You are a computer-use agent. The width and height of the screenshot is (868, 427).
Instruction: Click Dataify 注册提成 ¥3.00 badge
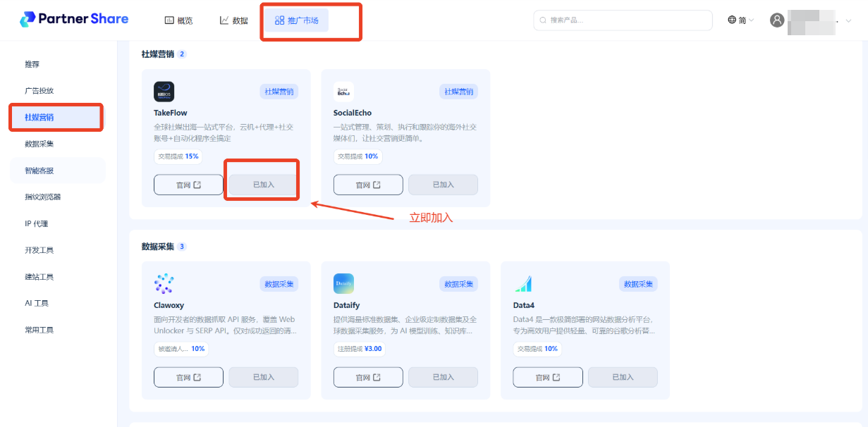360,349
